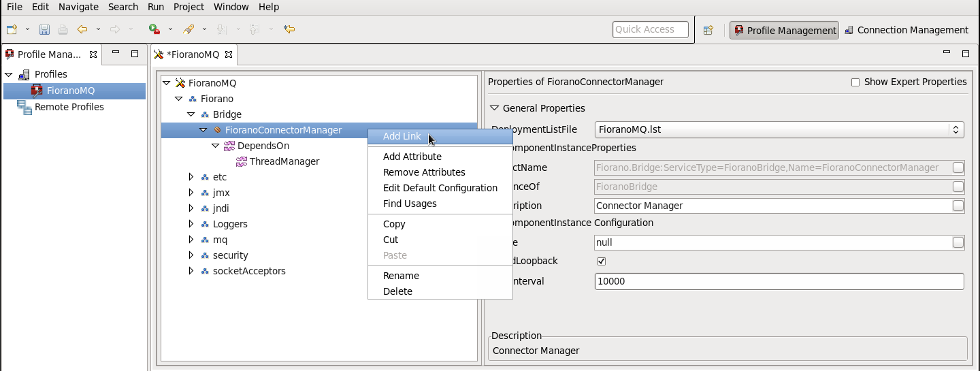This screenshot has height=371, width=980.
Task: Close the *FioranoMQ editor tab
Action: click(x=229, y=54)
